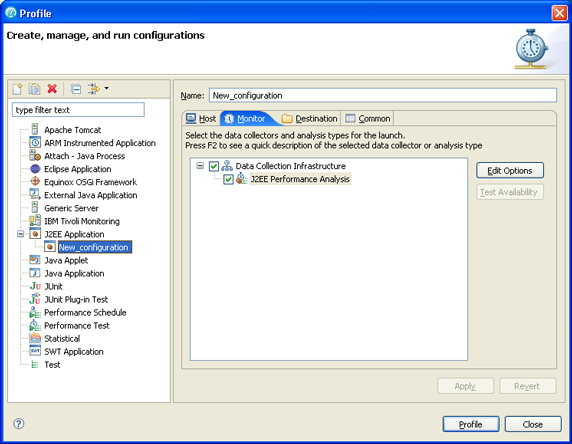
Task: Delete selected configuration with red X icon
Action: (52, 89)
